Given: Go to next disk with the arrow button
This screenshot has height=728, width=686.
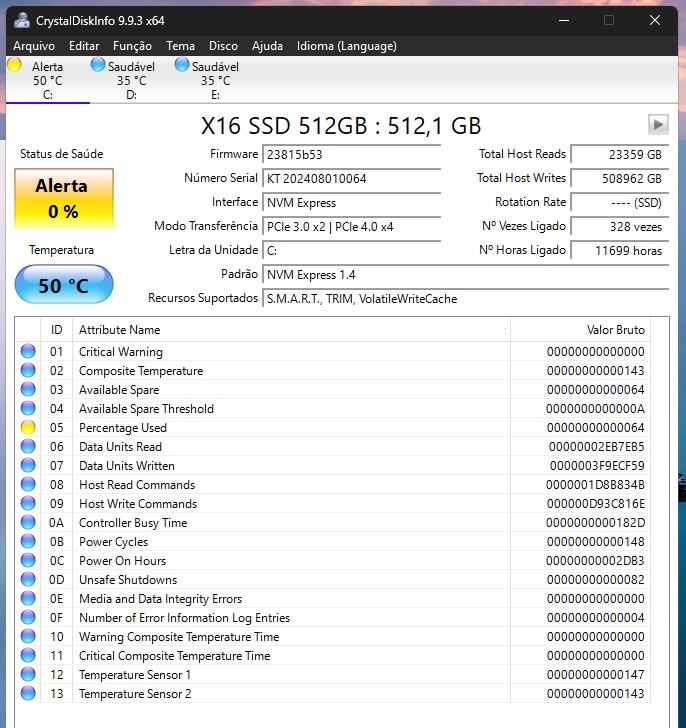Looking at the screenshot, I should tap(658, 124).
